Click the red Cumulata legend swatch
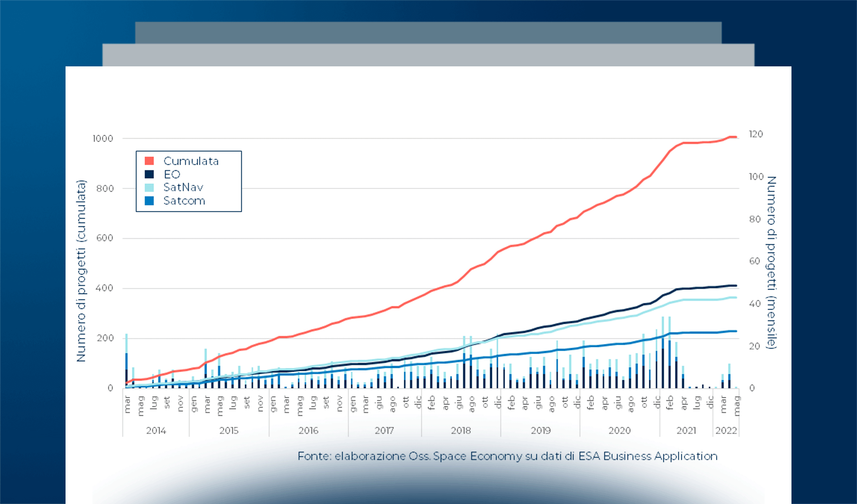 149,161
